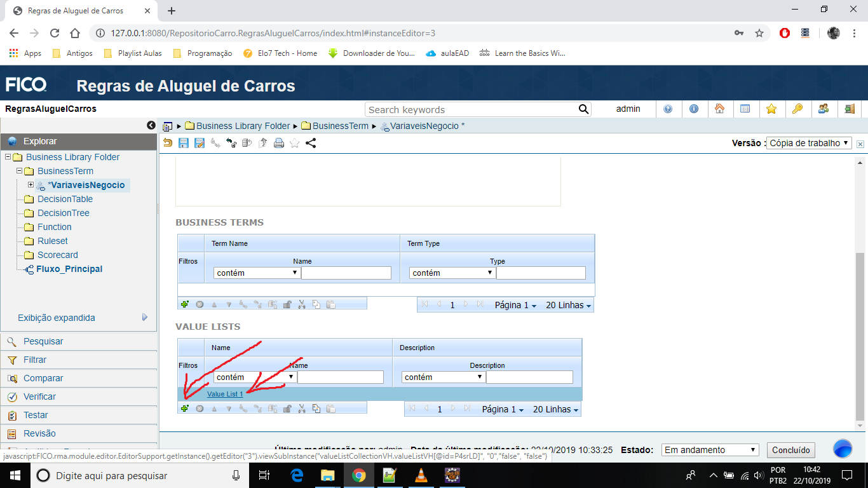Open the Estado dropdown showing Em andamento

pyautogui.click(x=710, y=449)
